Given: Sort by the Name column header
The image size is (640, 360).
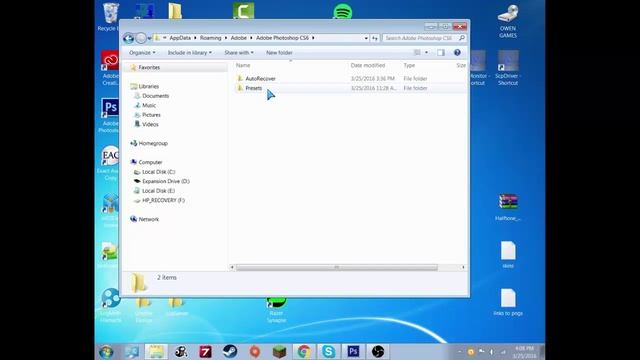Looking at the screenshot, I should click(243, 65).
